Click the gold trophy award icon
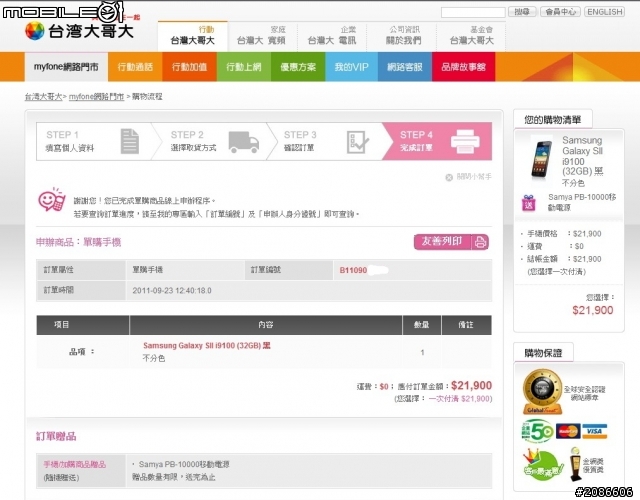The image size is (640, 500). tap(576, 464)
